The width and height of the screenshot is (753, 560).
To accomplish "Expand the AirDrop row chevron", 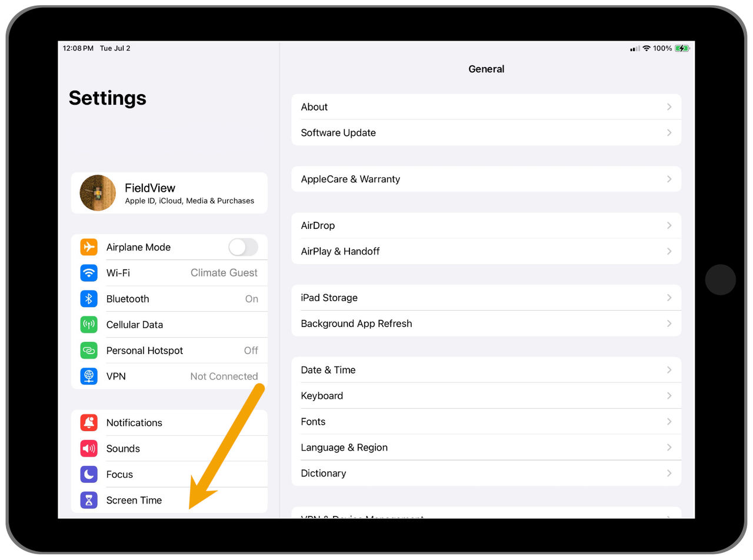I will [x=669, y=225].
